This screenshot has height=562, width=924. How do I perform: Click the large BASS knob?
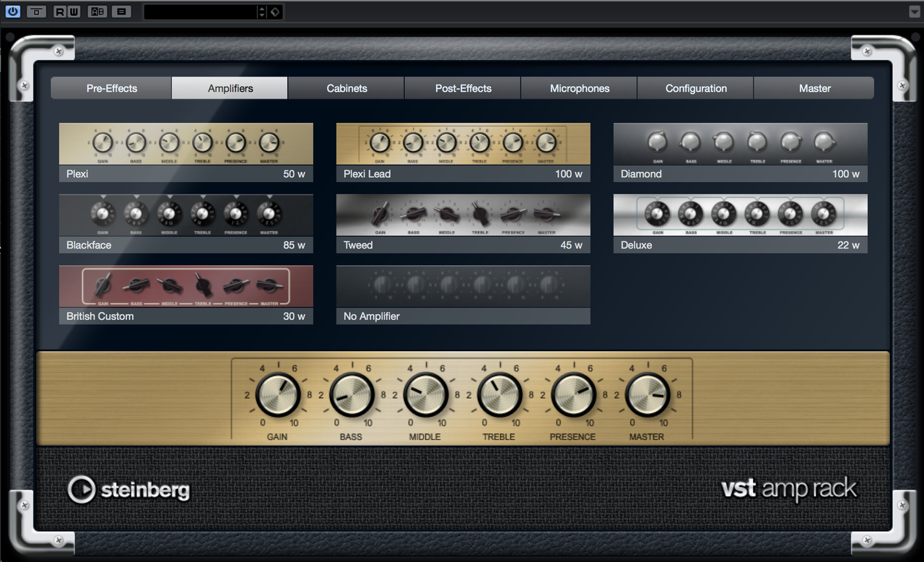coord(352,395)
